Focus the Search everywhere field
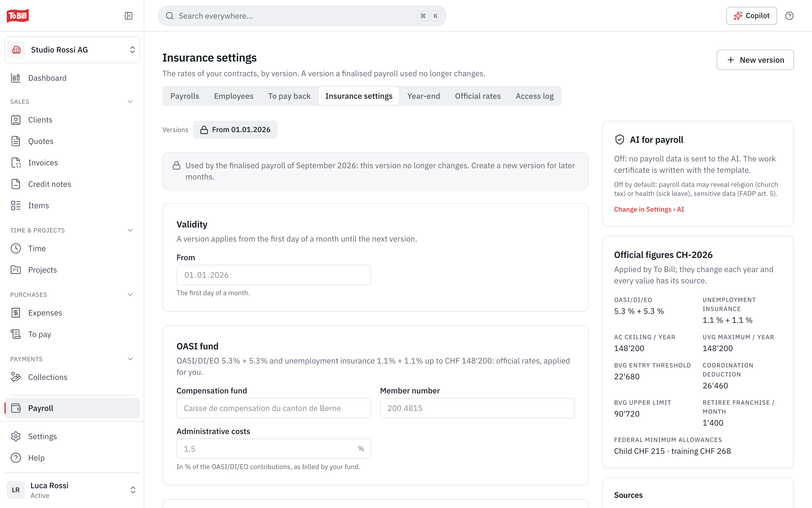812x508 pixels. click(x=302, y=16)
